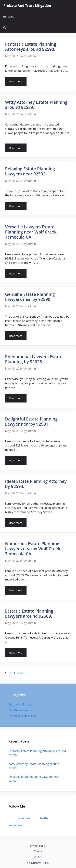
Task: Open the Instagram follow link
Action: 15,825
